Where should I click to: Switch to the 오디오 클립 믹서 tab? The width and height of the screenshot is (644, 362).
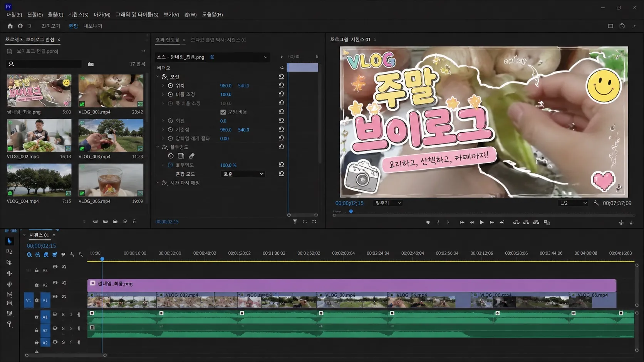click(218, 40)
